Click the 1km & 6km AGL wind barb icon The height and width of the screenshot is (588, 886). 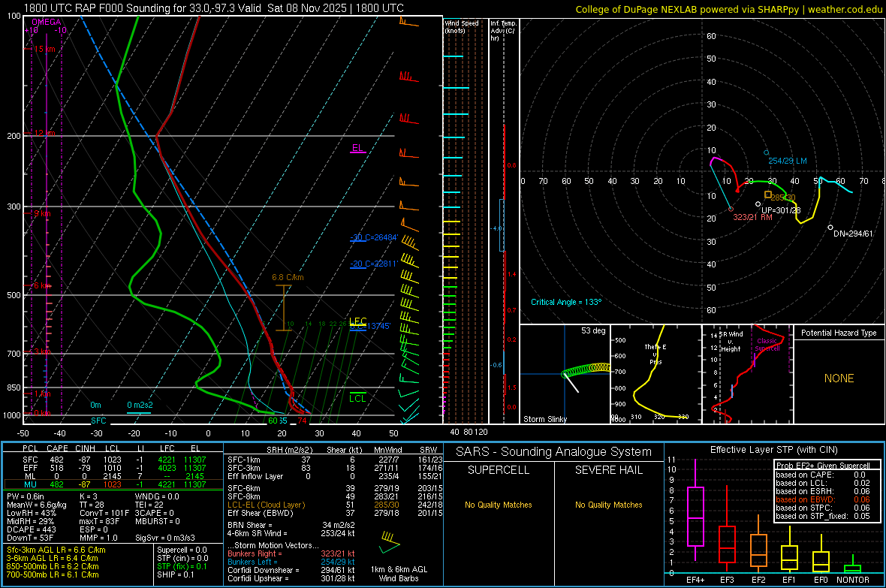[390, 542]
